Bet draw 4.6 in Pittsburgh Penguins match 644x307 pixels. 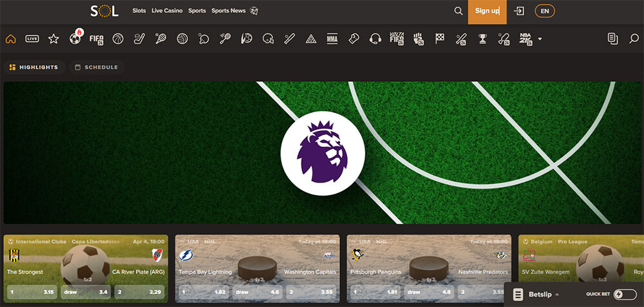[x=429, y=292]
